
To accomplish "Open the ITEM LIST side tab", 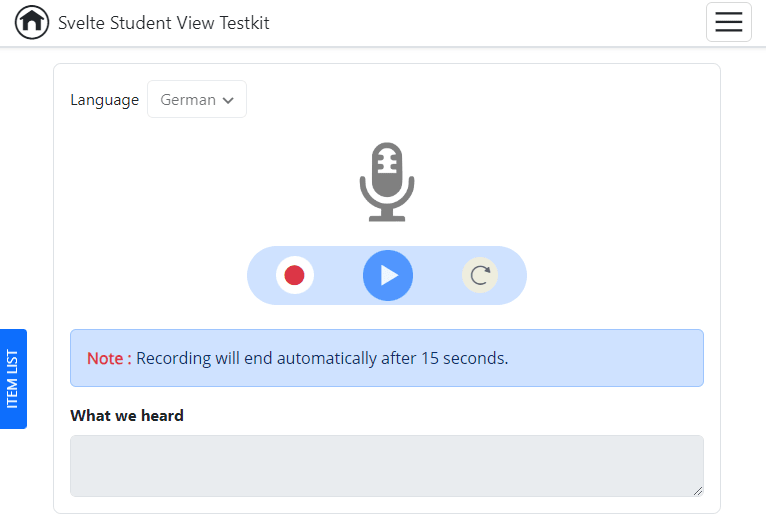I will pyautogui.click(x=13, y=379).
